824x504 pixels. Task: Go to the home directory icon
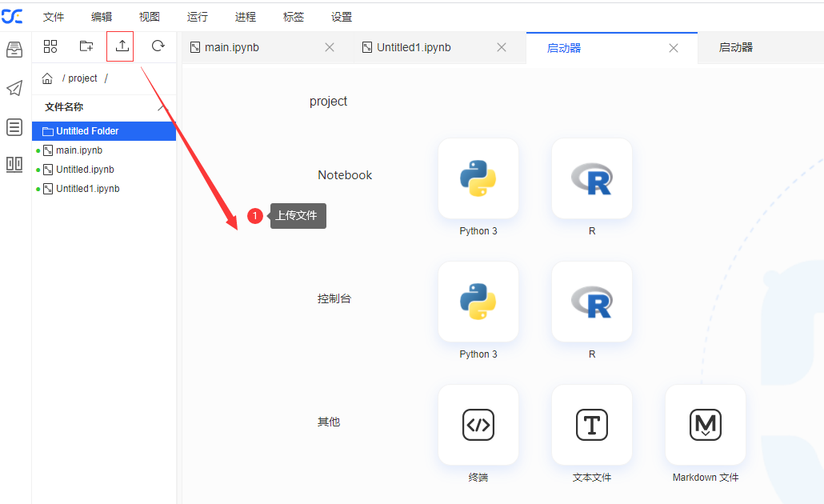(47, 78)
